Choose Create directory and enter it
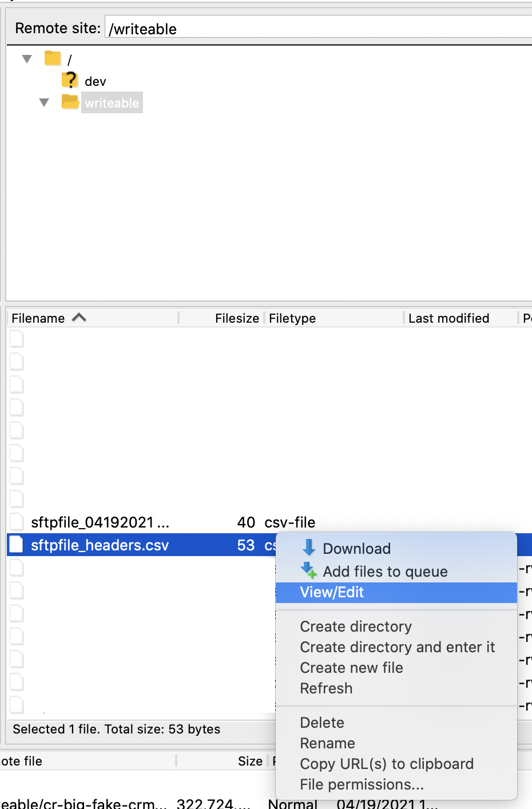Viewport: 532px width, 809px height. [397, 647]
